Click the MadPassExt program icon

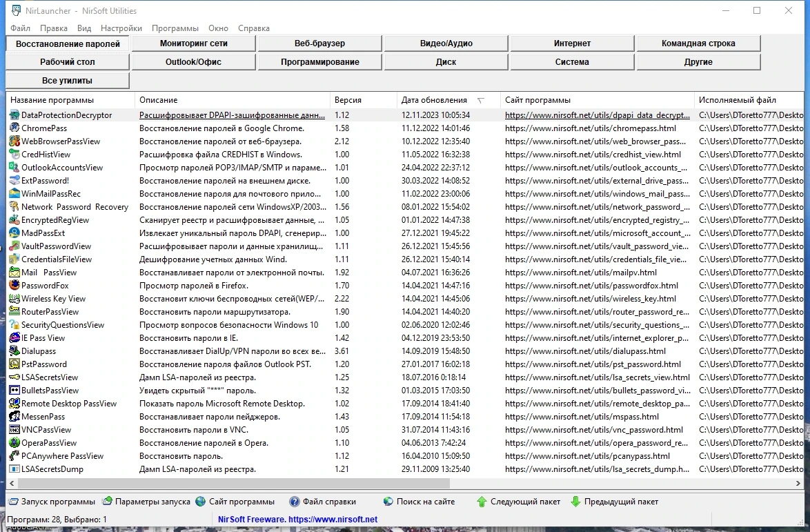(14, 233)
